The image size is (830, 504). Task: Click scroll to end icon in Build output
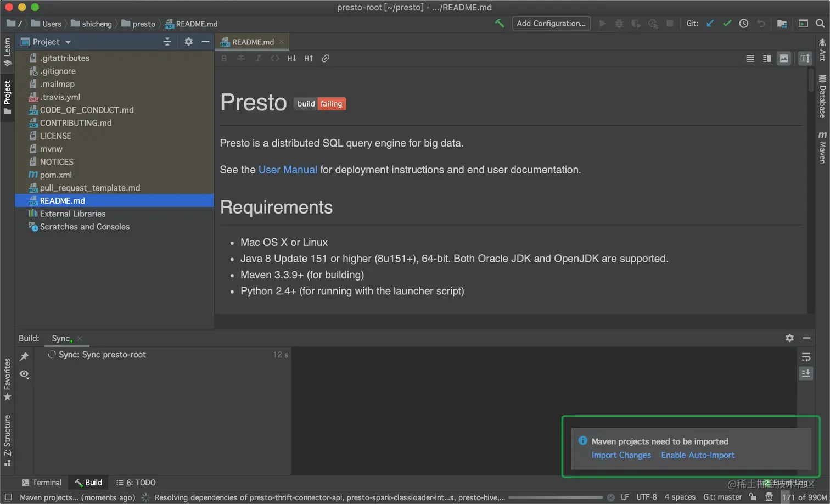point(806,374)
